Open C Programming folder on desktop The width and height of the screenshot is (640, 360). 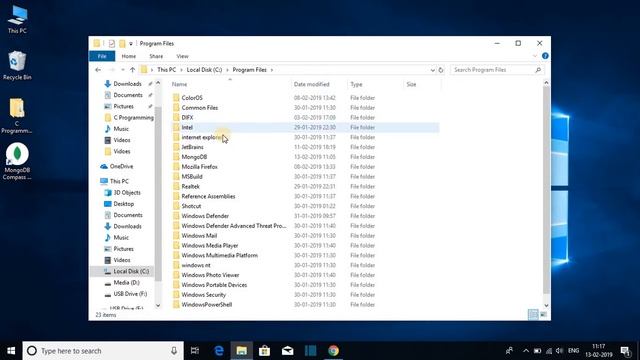click(x=17, y=116)
